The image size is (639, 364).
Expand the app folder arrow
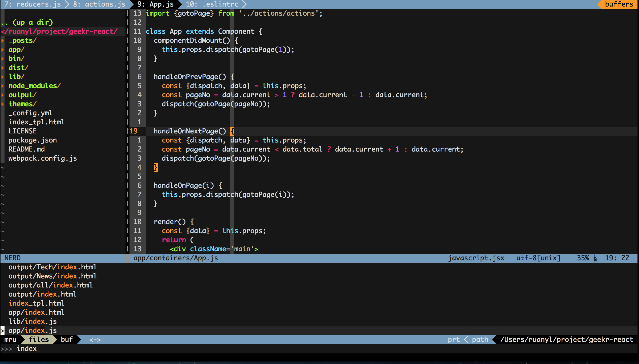pos(3,50)
